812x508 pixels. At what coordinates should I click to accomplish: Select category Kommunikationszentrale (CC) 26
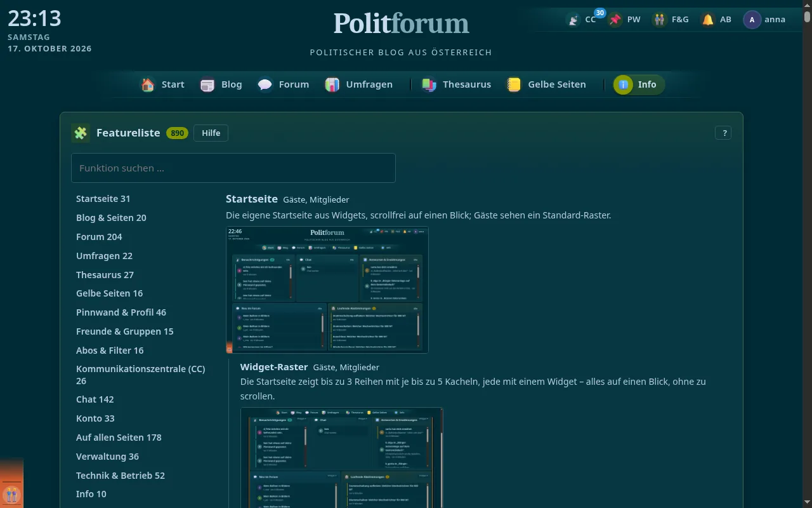point(141,375)
